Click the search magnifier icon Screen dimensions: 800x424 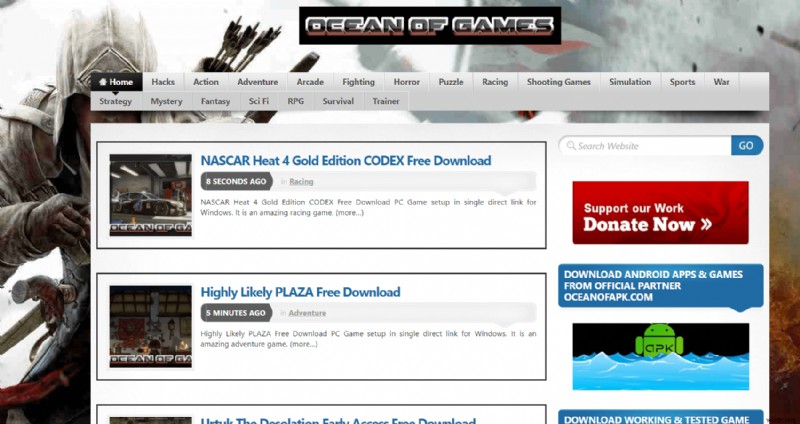pos(571,146)
